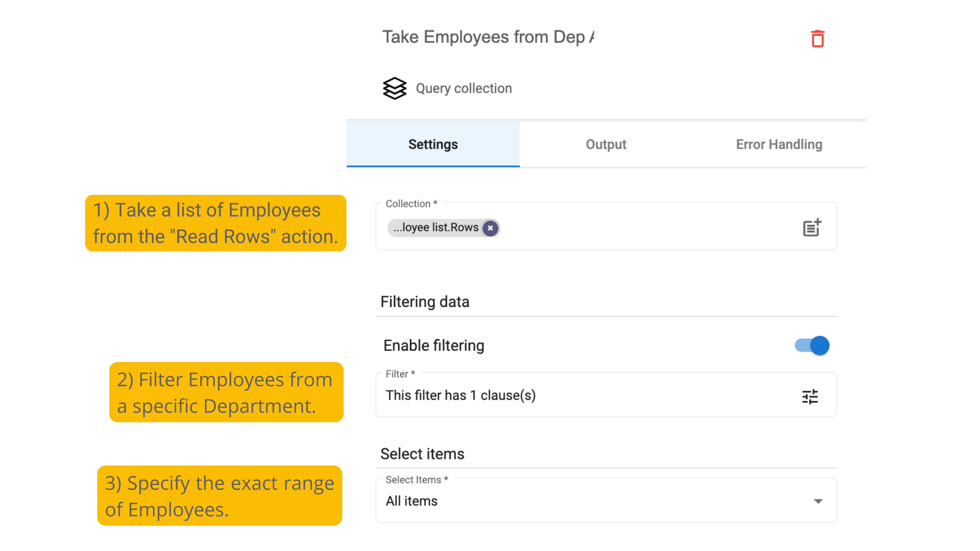Switch to the Output tab
This screenshot has width=980, height=551.
(x=606, y=145)
